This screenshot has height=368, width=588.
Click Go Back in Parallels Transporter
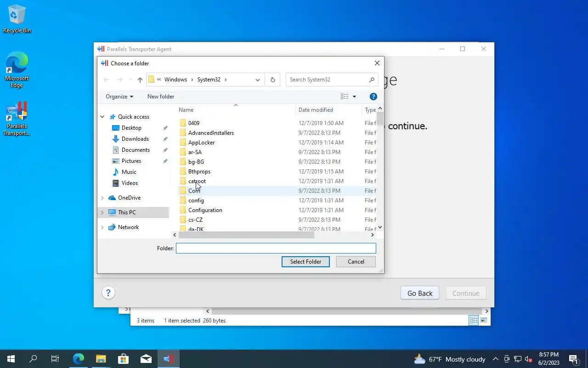420,293
